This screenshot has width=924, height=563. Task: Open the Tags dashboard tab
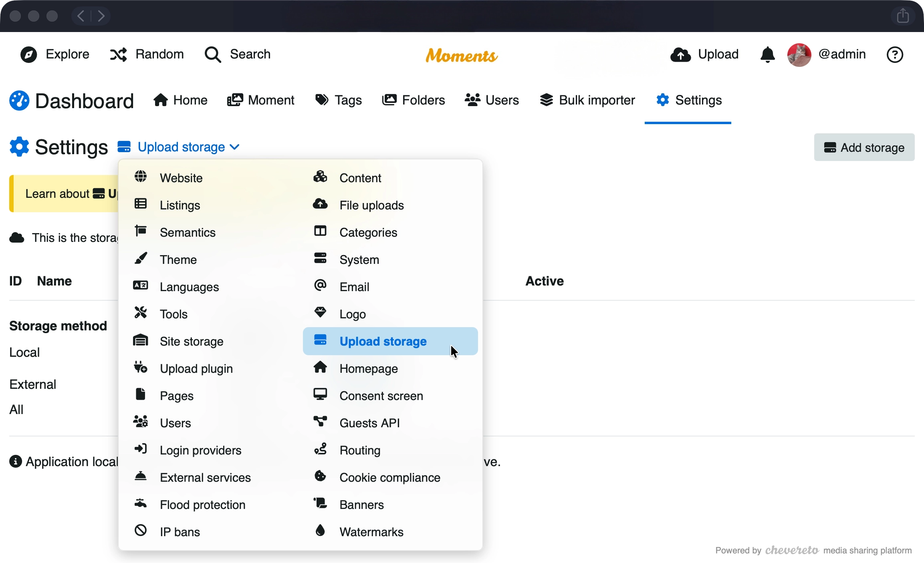(x=339, y=100)
